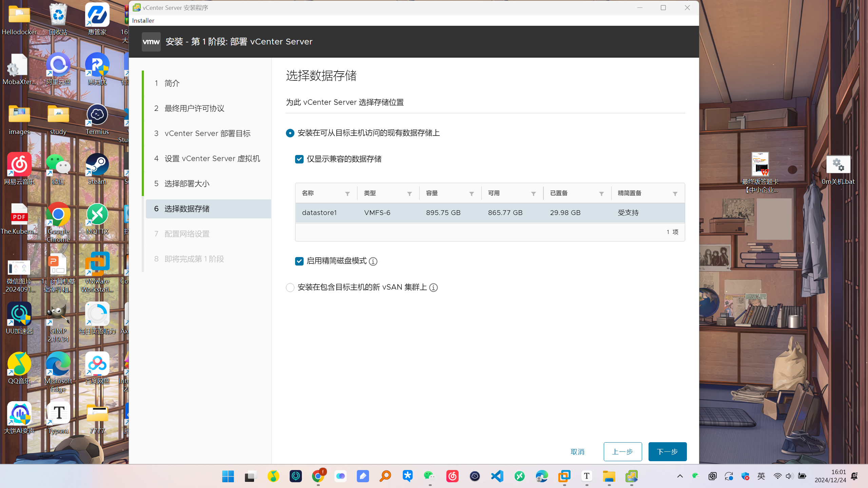Image resolution: width=868 pixels, height=488 pixels.
Task: Click 取消 to cancel installation
Action: point(577,452)
